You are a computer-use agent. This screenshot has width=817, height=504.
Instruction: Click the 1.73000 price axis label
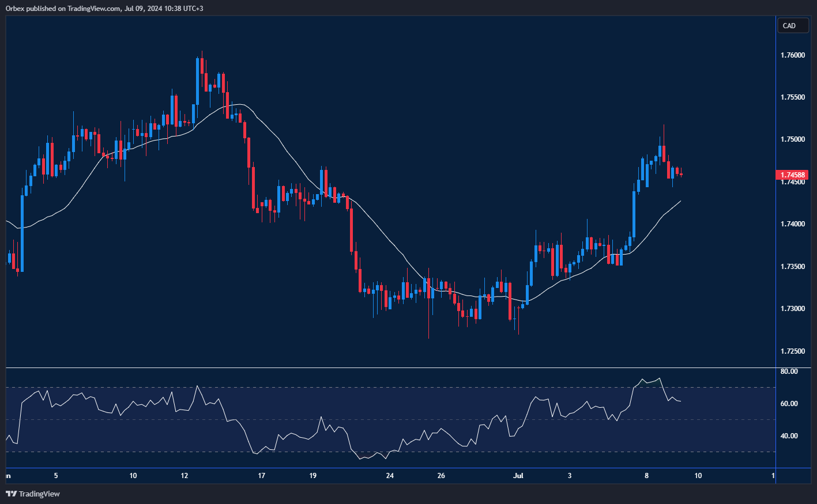point(792,309)
